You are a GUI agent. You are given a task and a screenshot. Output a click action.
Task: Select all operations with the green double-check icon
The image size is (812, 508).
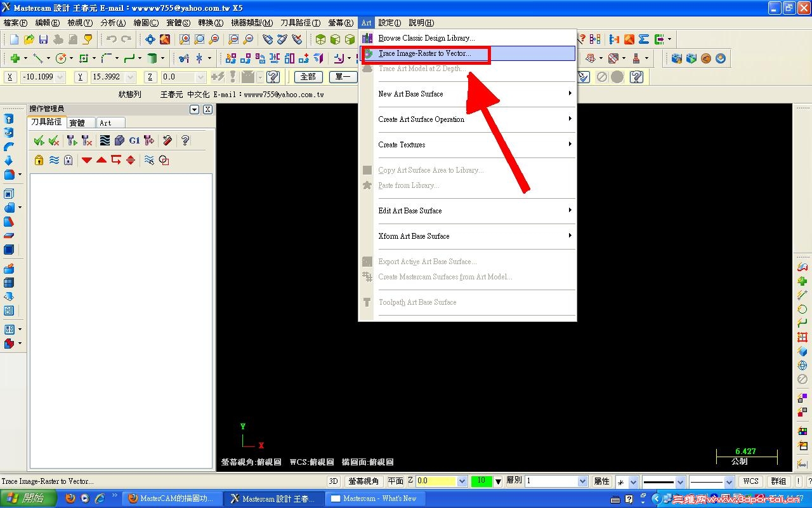(39, 140)
